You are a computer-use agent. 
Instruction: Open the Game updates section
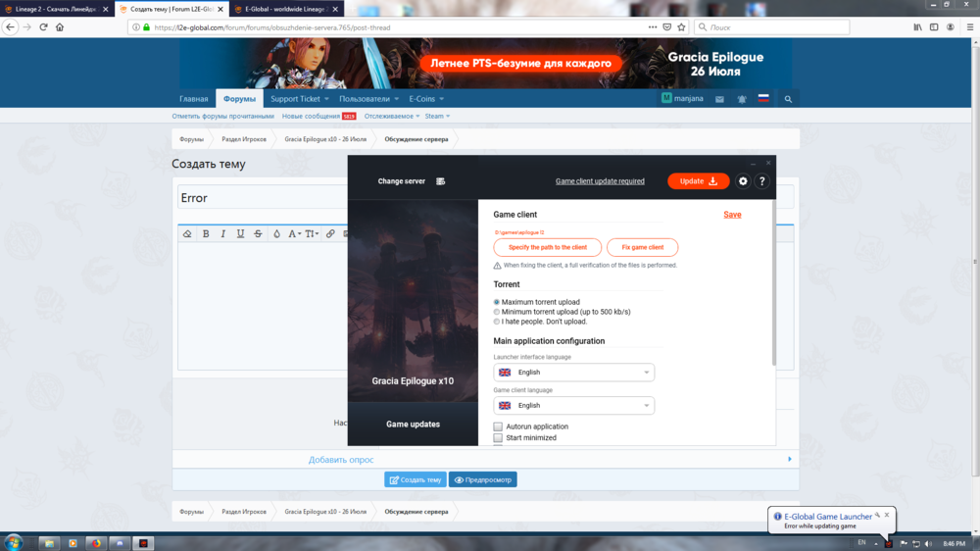pyautogui.click(x=413, y=425)
